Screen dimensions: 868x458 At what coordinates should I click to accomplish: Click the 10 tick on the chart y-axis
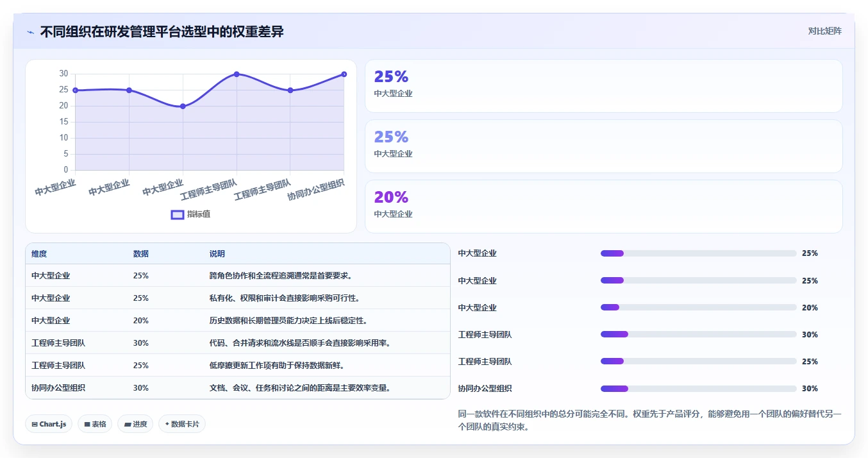click(63, 138)
